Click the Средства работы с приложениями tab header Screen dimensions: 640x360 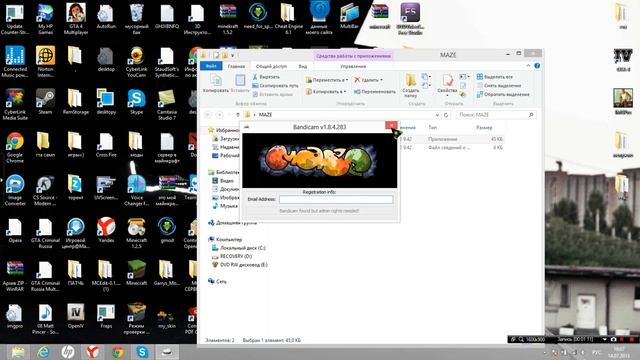(x=353, y=56)
